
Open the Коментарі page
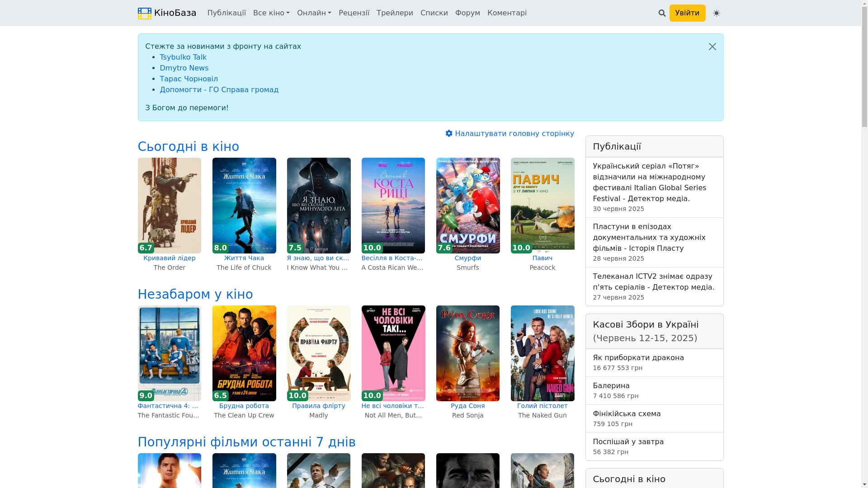[507, 13]
